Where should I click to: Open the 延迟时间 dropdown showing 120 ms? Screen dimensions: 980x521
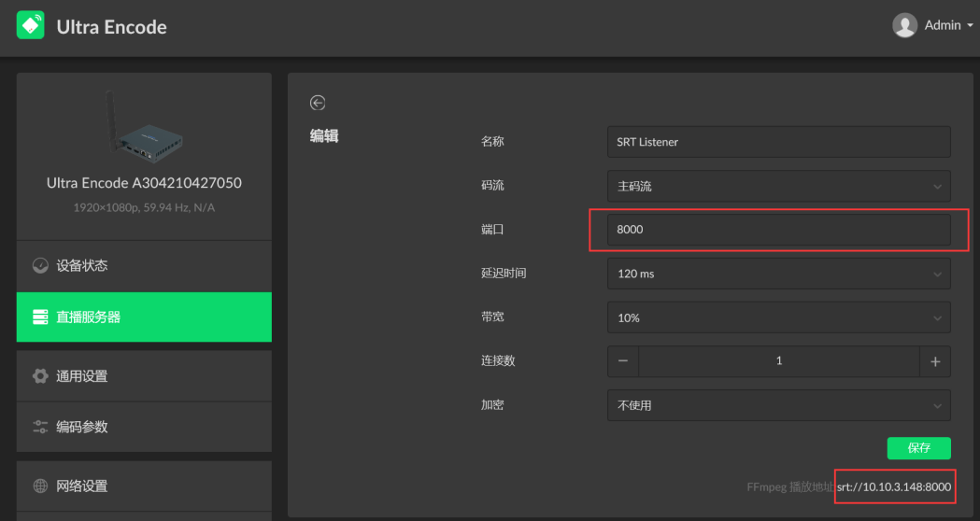pyautogui.click(x=779, y=274)
